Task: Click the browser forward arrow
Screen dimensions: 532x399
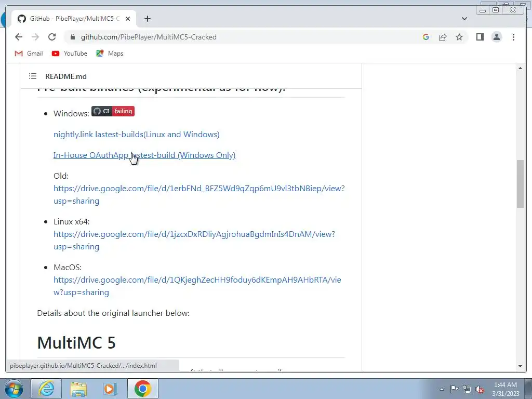Action: (35, 37)
